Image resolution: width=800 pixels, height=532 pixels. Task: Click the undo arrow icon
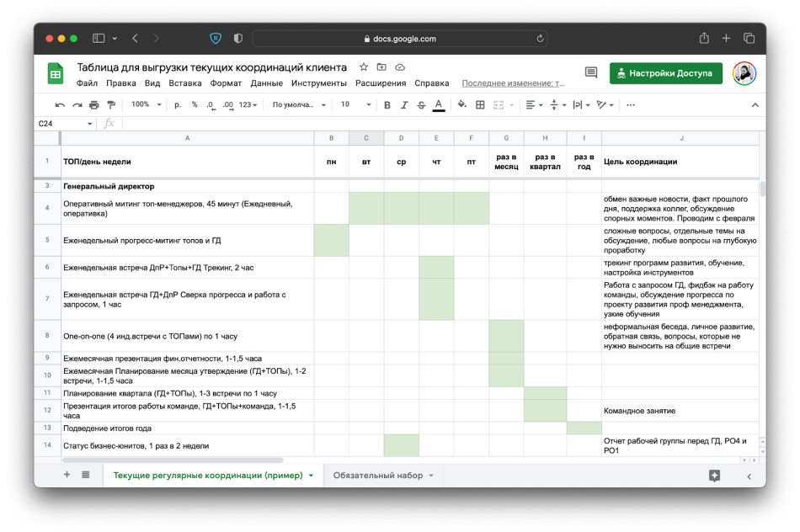click(x=60, y=105)
